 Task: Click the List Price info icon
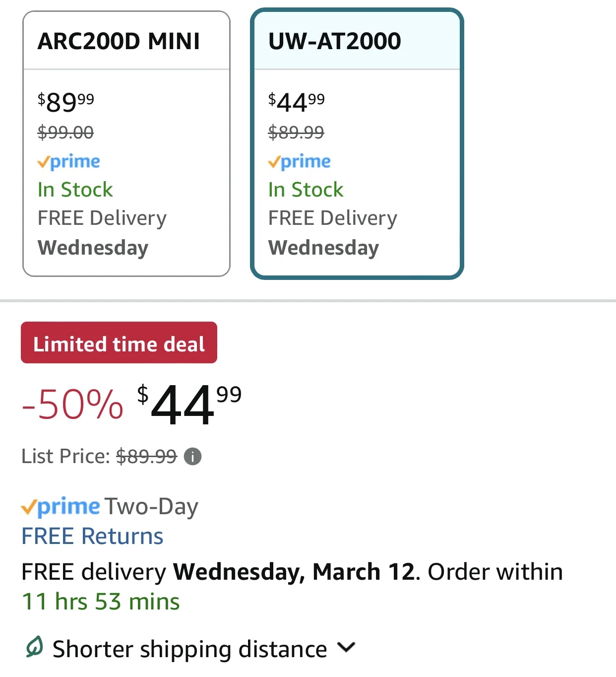coord(192,456)
